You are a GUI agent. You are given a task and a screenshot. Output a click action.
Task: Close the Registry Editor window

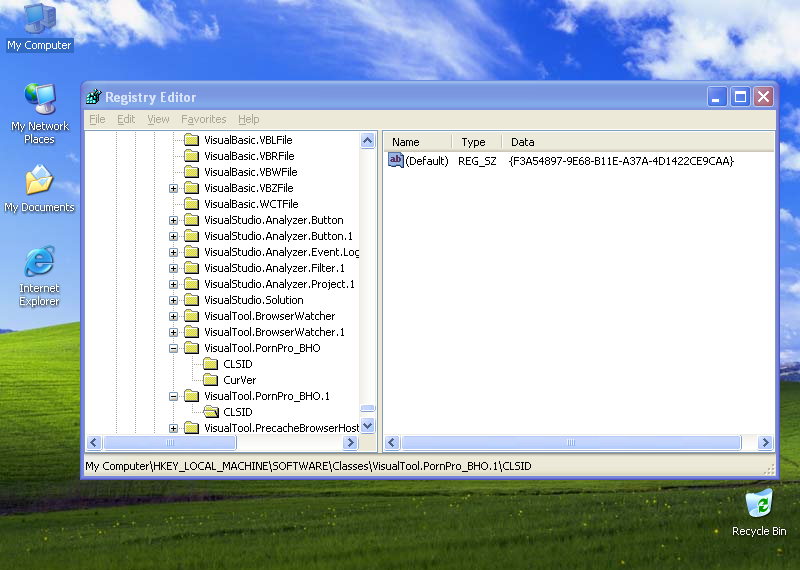764,96
